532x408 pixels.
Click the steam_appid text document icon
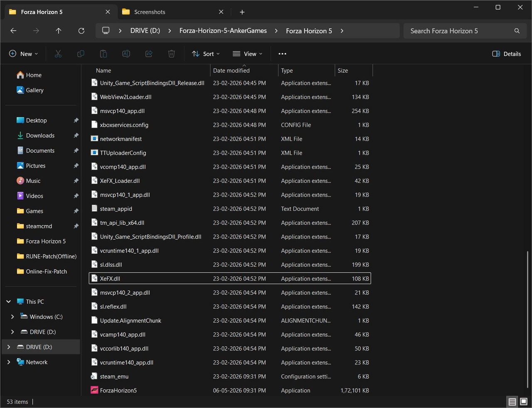pos(94,209)
